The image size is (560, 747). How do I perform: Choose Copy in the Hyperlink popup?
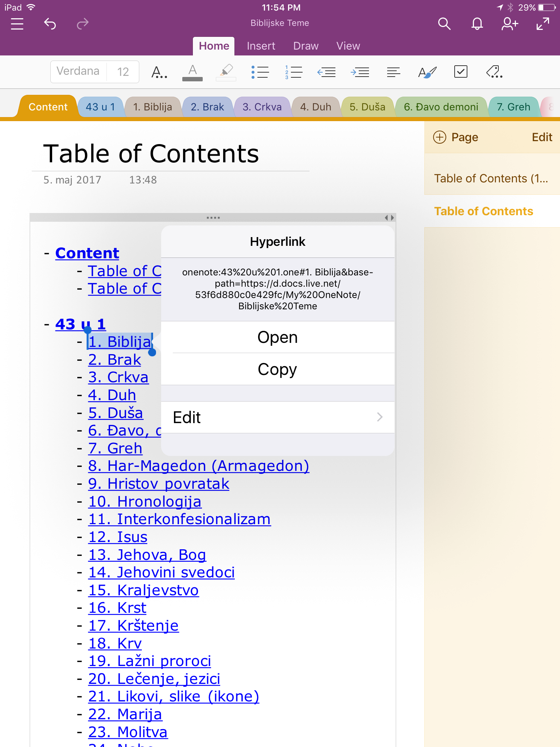click(277, 369)
